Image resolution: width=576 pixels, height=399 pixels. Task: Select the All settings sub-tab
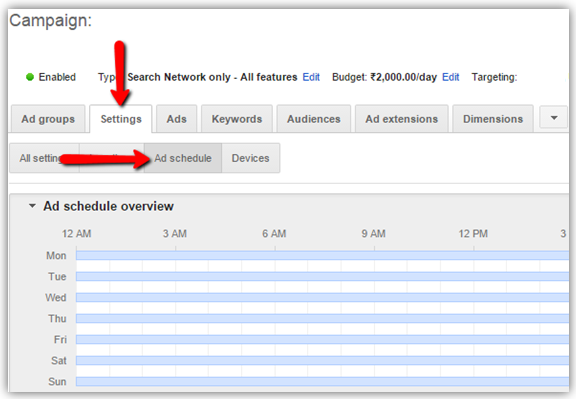pos(44,158)
